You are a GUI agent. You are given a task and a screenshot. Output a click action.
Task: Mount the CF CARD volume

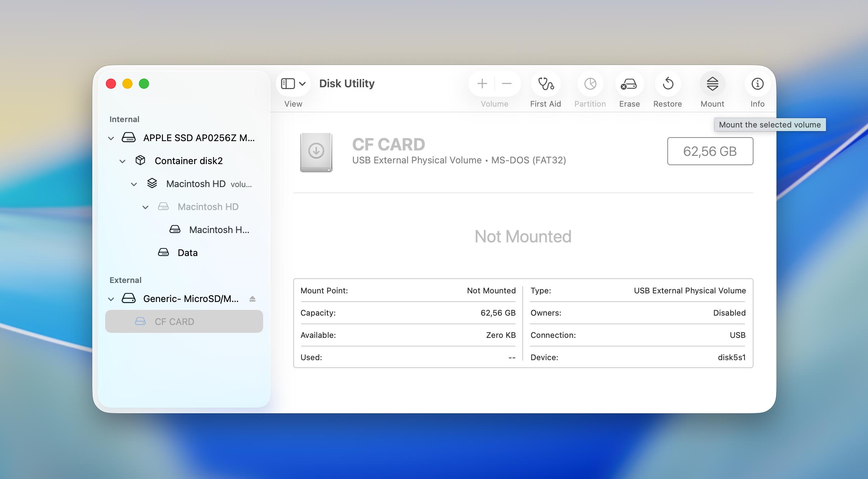(713, 84)
